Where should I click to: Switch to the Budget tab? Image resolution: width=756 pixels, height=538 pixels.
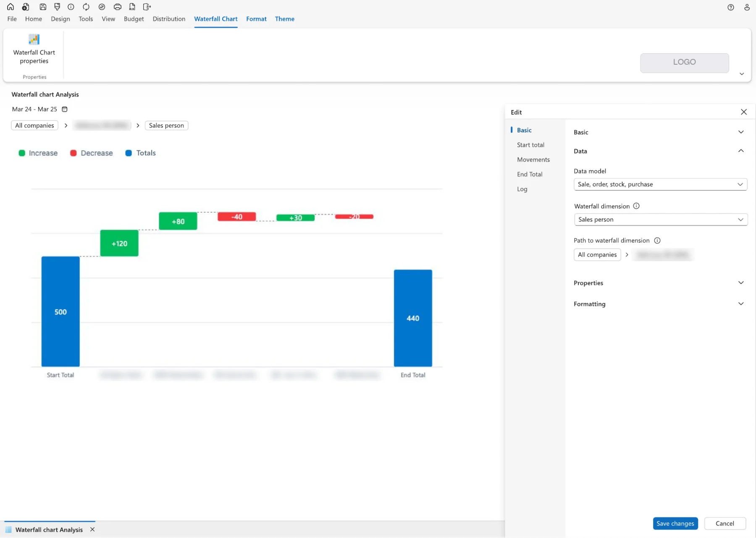click(x=134, y=19)
